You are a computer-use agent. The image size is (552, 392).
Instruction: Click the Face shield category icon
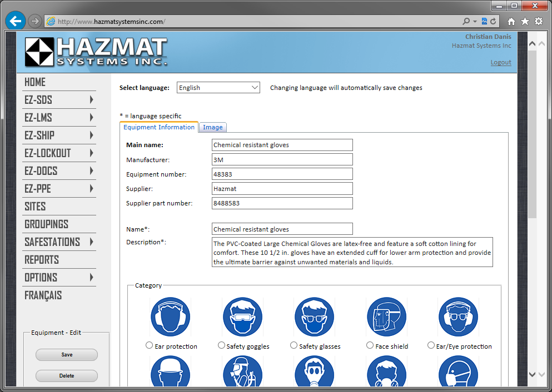pos(386,317)
